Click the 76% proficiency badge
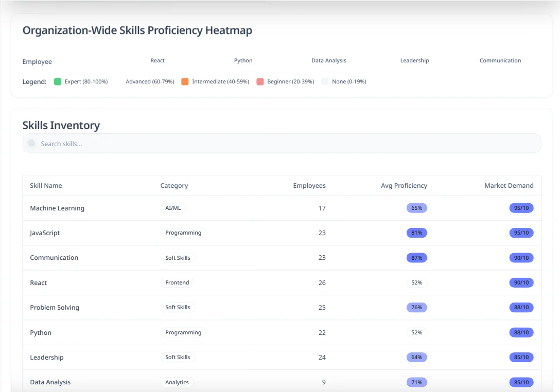The width and height of the screenshot is (560, 392). coord(417,308)
